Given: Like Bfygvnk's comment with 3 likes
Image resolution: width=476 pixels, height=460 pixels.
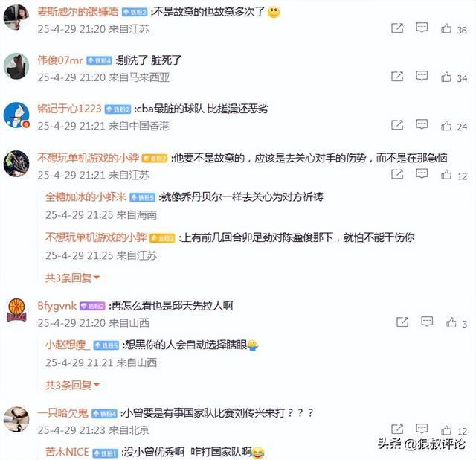Looking at the screenshot, I should click(451, 322).
